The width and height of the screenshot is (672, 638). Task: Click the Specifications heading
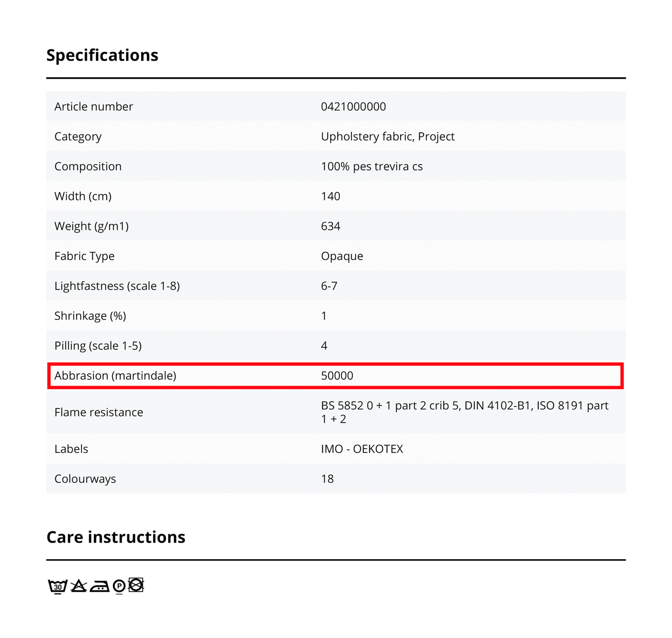pos(102,55)
